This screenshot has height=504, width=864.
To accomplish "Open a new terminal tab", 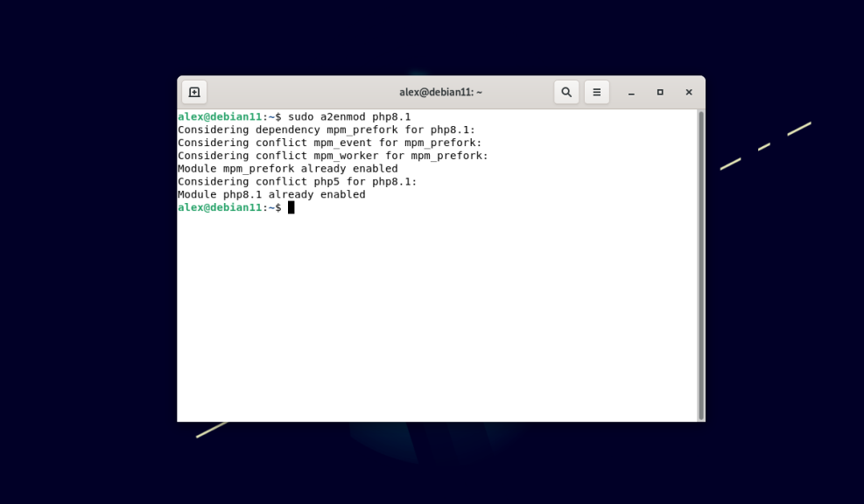I will [193, 92].
